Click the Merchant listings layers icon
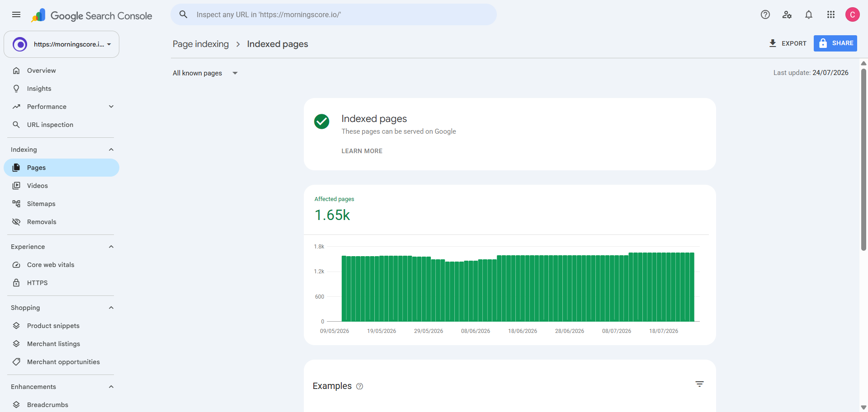The height and width of the screenshot is (412, 868). pos(16,344)
